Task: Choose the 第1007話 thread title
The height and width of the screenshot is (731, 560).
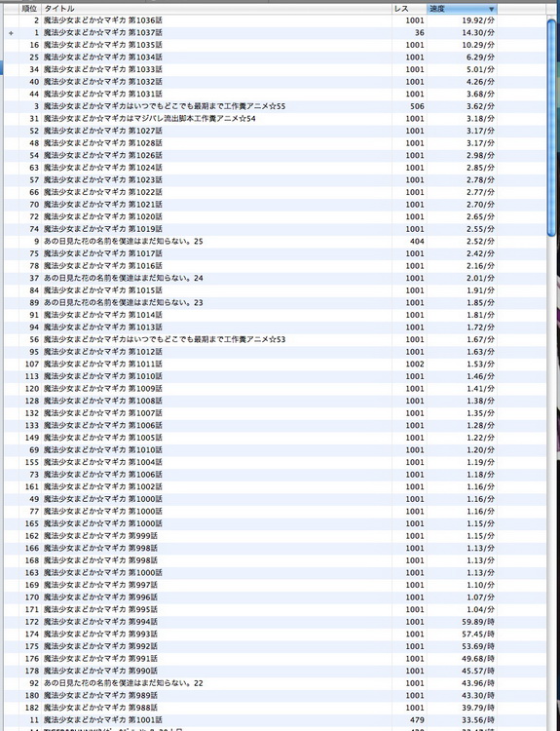Action: click(103, 413)
